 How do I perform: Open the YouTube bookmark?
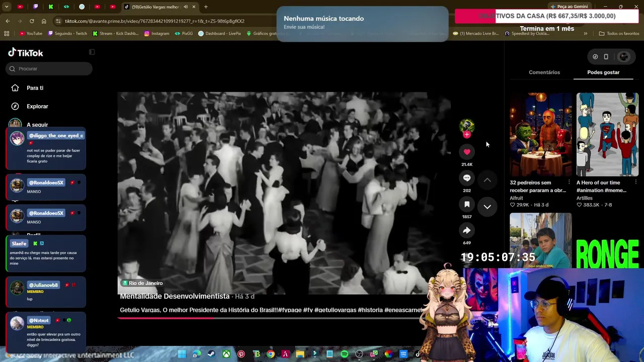31,34
